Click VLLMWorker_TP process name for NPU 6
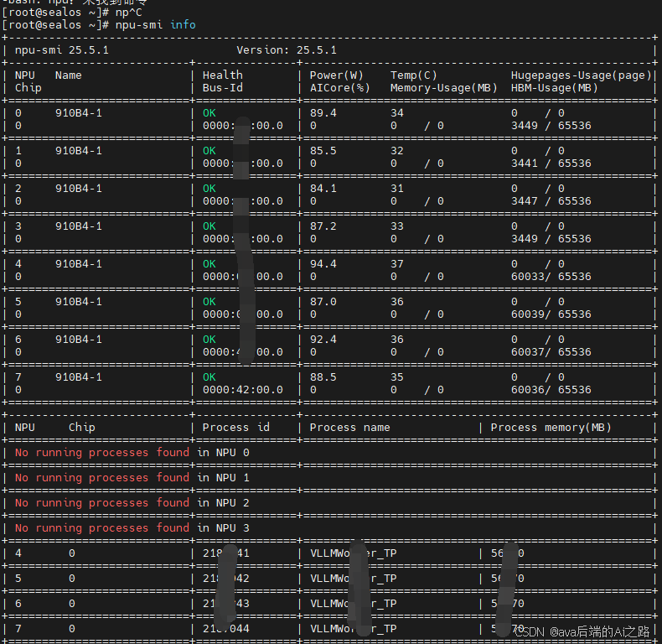This screenshot has width=662, height=644. click(354, 604)
